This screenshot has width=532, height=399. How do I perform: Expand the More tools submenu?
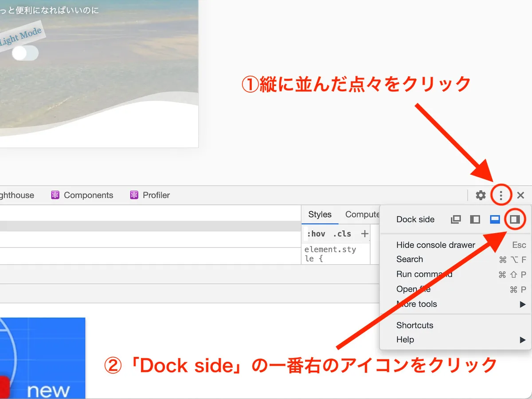416,304
